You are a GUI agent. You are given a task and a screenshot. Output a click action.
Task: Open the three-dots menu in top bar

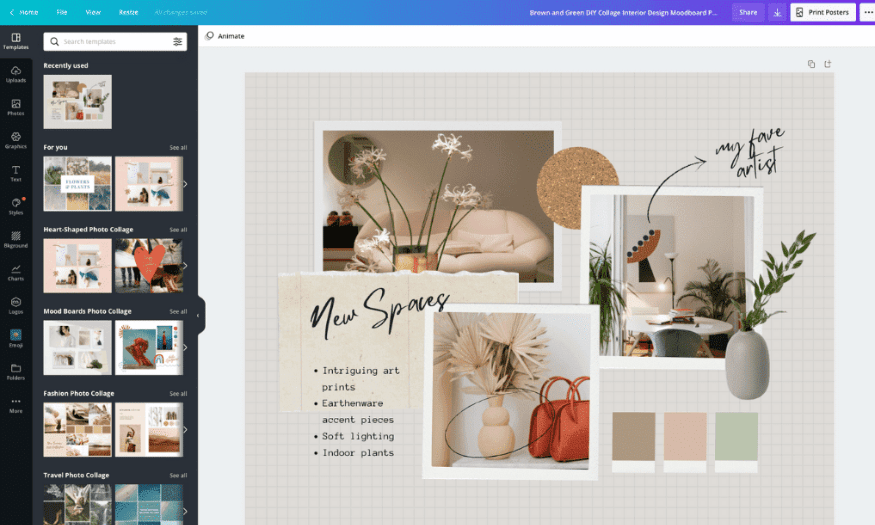(867, 12)
